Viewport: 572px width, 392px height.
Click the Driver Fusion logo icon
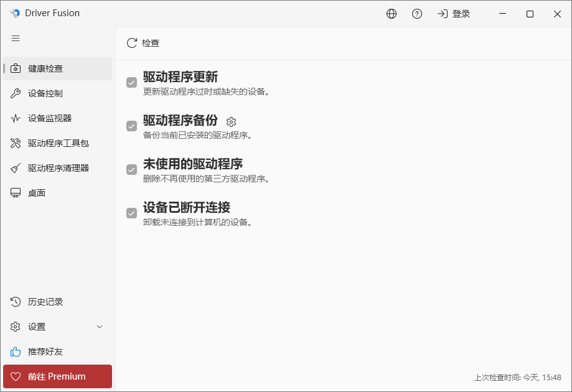point(15,13)
